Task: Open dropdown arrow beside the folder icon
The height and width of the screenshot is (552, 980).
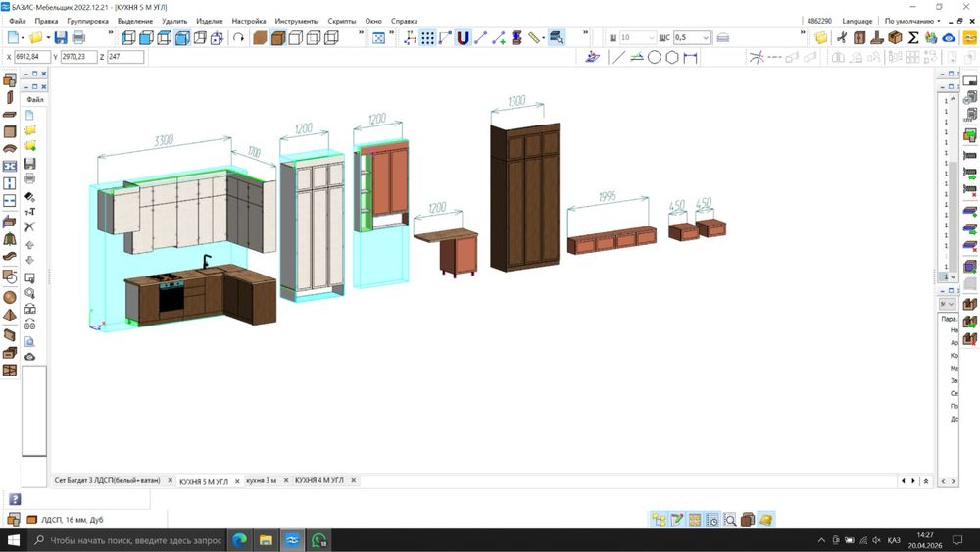Action: click(47, 37)
